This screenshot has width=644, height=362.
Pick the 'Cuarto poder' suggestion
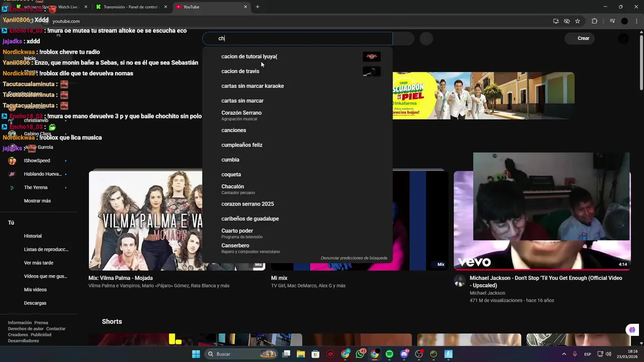pyautogui.click(x=297, y=233)
